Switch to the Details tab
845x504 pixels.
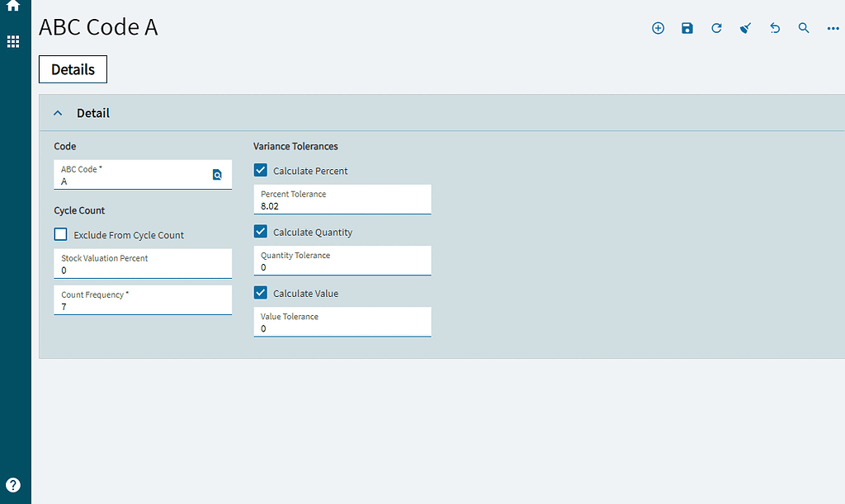click(73, 69)
